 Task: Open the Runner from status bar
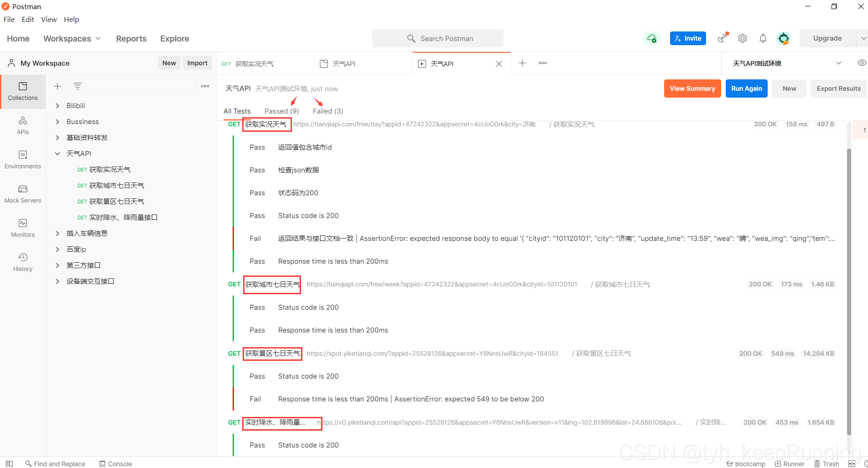tap(790, 463)
